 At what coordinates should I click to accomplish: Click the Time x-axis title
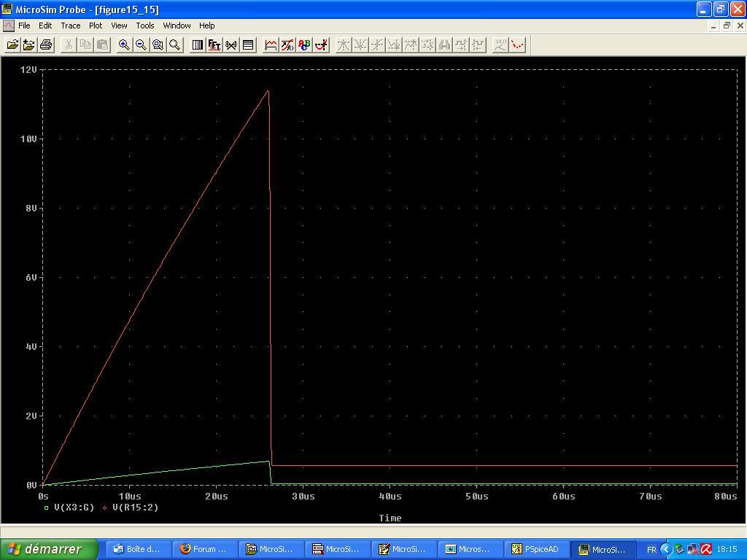click(390, 518)
